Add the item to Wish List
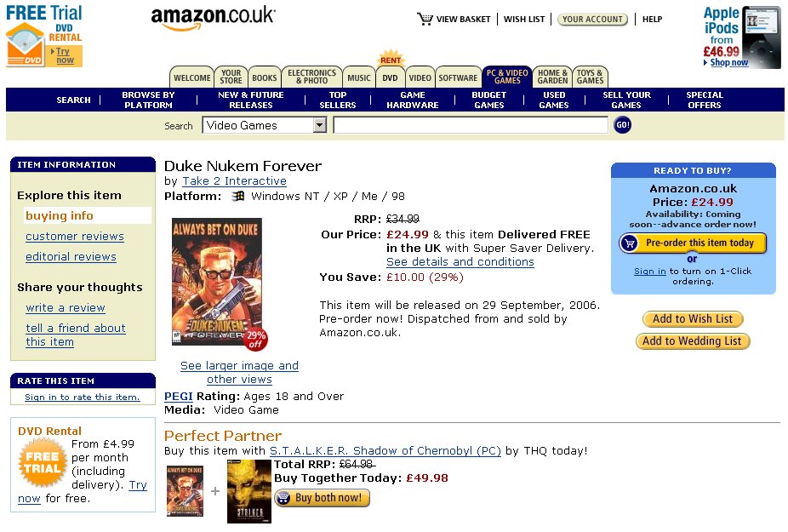The width and height of the screenshot is (788, 532). pyautogui.click(x=693, y=319)
